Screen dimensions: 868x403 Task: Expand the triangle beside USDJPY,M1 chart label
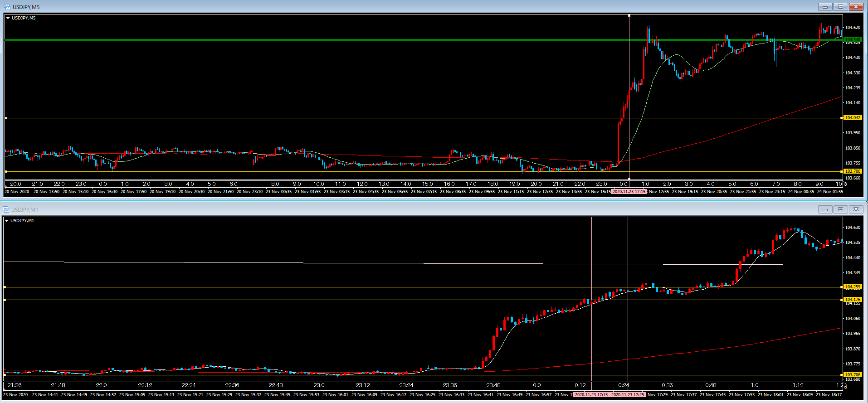click(7, 221)
